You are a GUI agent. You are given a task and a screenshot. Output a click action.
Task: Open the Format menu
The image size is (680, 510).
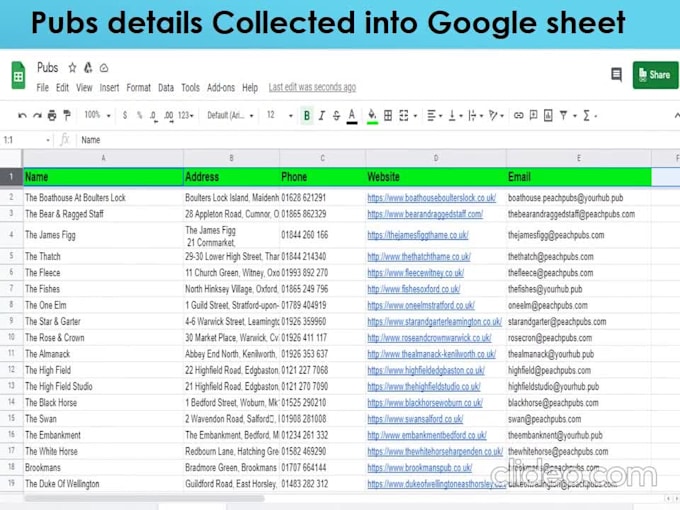[138, 88]
